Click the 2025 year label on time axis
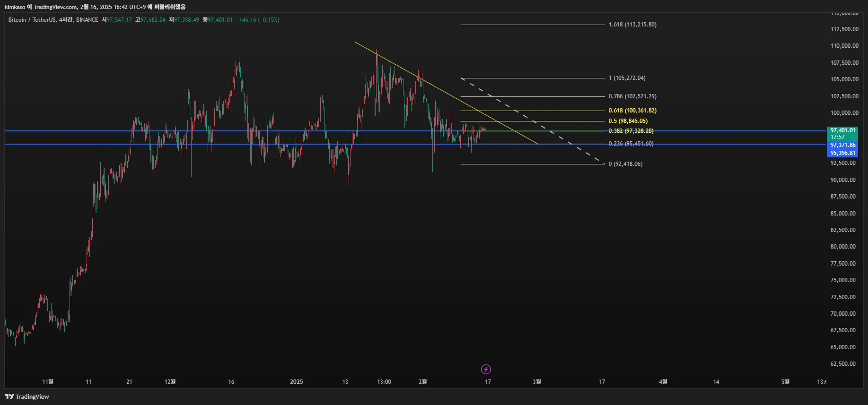Screen dimensions: 868x405 (297, 382)
